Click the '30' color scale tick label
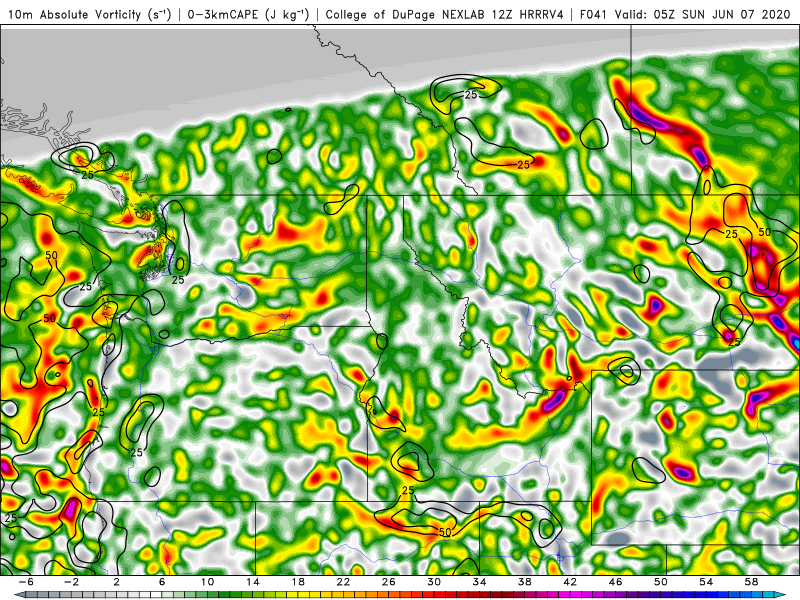The height and width of the screenshot is (600, 800). (x=434, y=582)
